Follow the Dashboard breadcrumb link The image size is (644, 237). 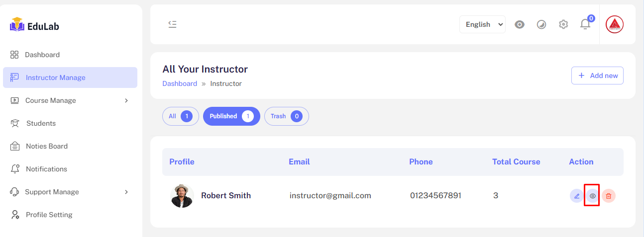pyautogui.click(x=180, y=83)
